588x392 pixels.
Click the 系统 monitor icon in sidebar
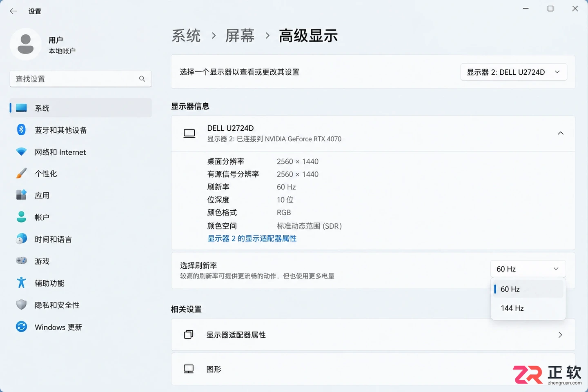point(21,108)
